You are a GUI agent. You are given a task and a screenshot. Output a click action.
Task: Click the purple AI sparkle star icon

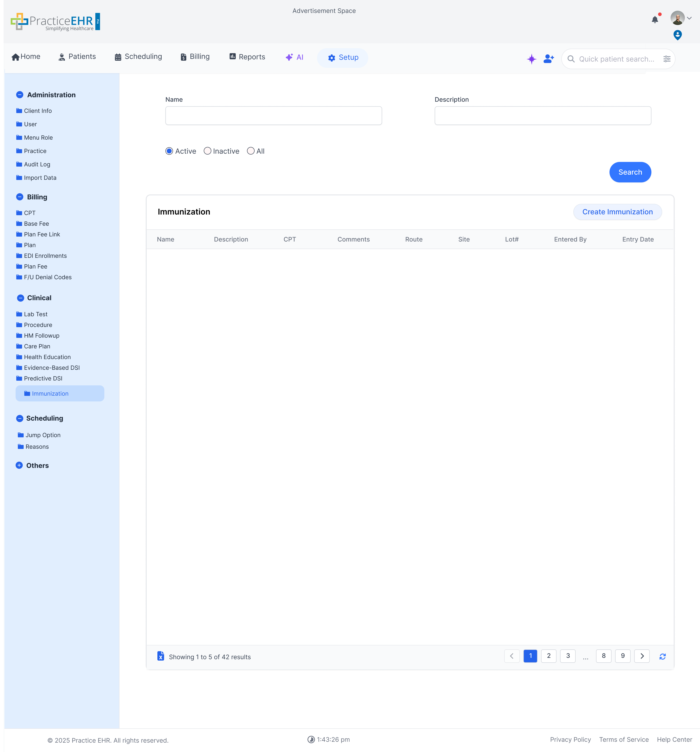pyautogui.click(x=531, y=59)
